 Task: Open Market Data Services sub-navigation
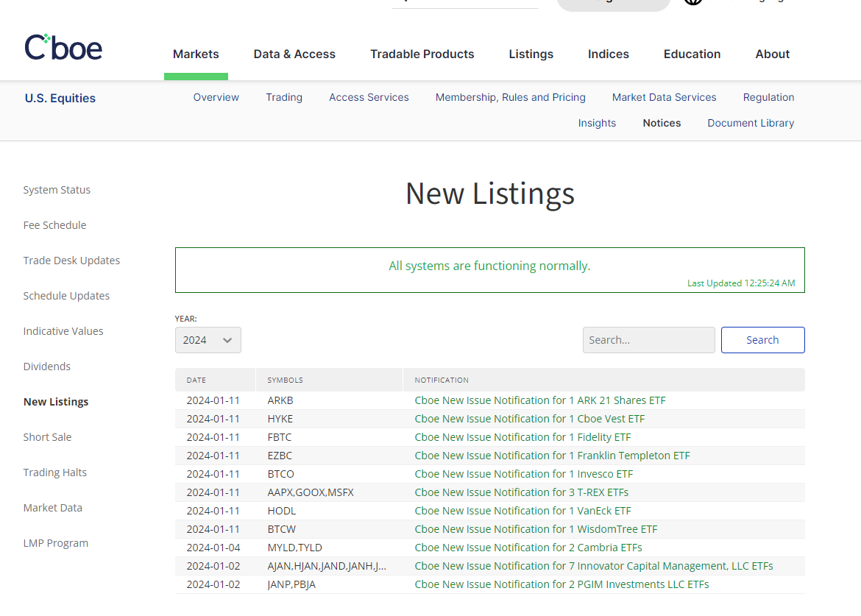click(665, 97)
